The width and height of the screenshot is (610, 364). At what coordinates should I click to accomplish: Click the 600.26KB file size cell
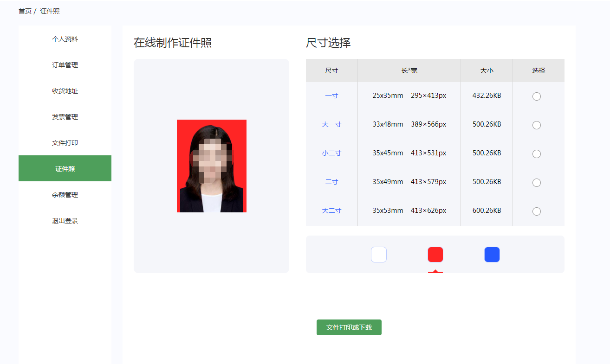[487, 211]
